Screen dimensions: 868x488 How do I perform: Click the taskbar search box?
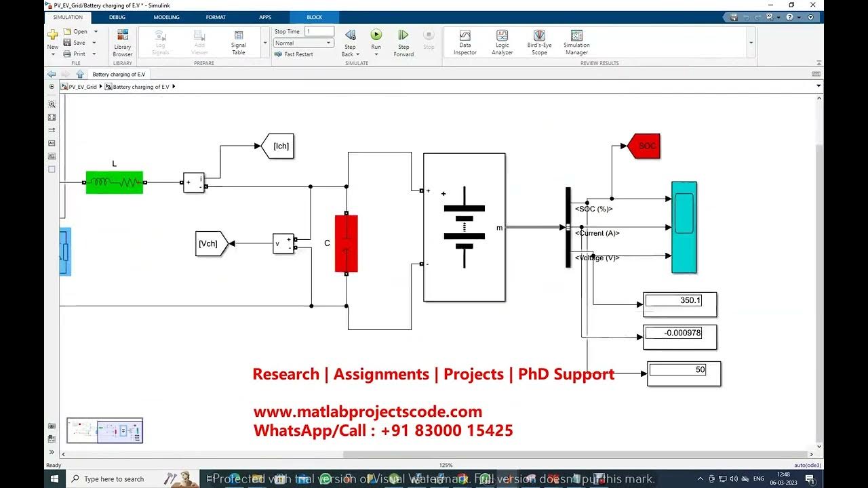[x=132, y=479]
